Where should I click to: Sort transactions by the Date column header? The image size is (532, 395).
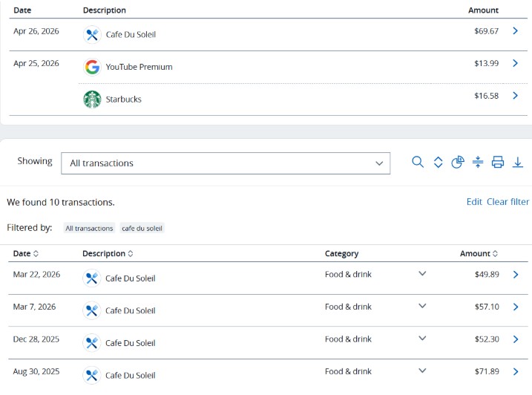click(x=26, y=254)
